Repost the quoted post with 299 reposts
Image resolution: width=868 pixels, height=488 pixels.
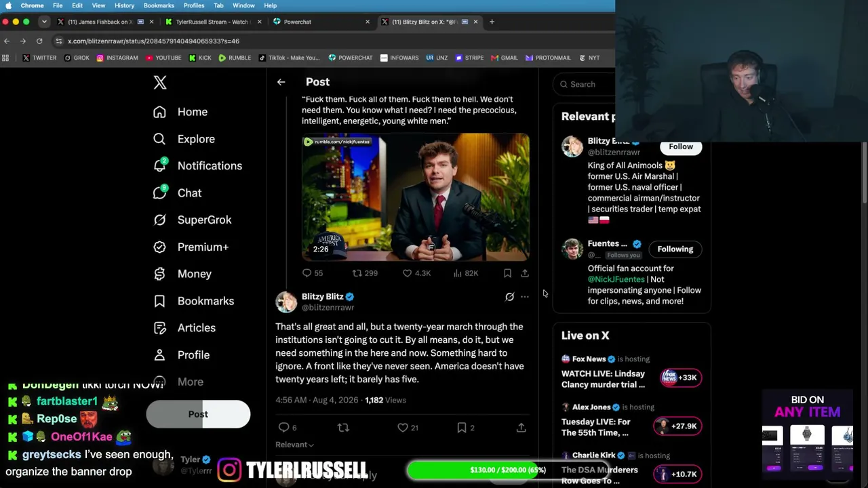tap(365, 273)
